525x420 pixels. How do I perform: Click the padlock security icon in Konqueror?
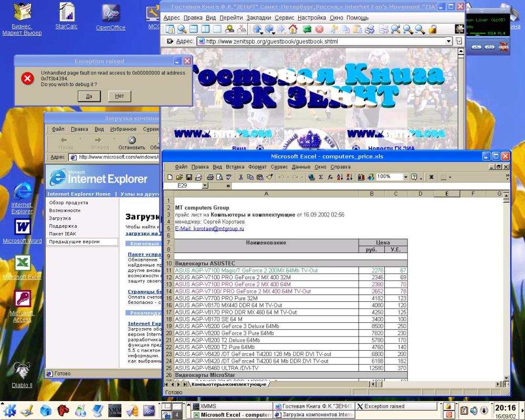[432, 29]
